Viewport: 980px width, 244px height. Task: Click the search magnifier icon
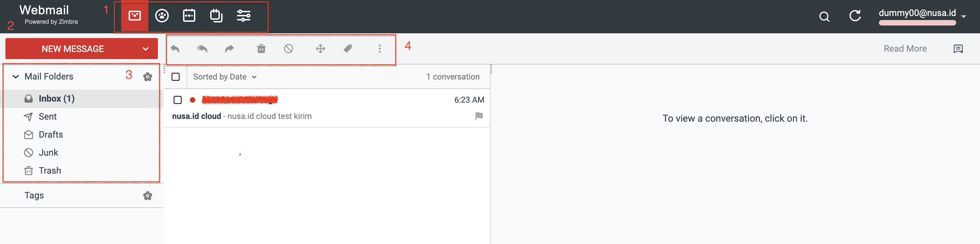(x=824, y=16)
